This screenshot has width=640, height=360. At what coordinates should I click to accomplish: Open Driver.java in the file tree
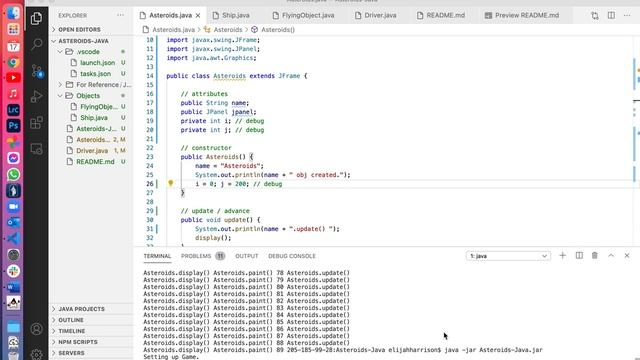(92, 151)
